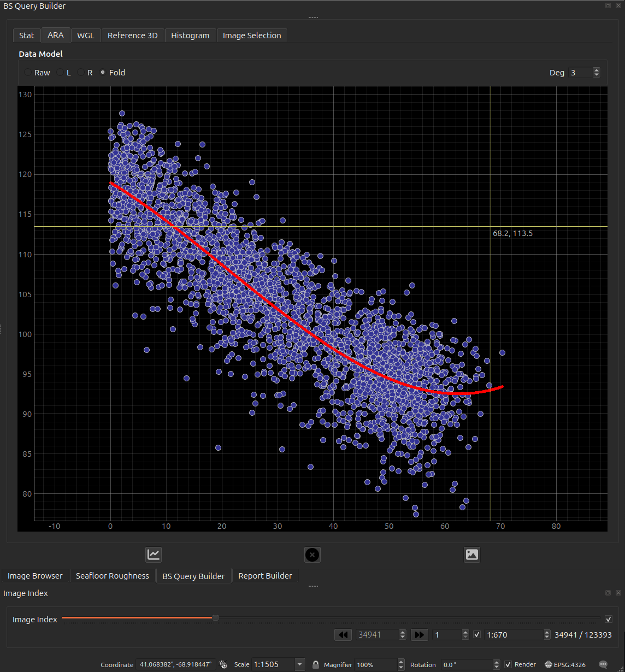Click the image export icon button

point(472,555)
